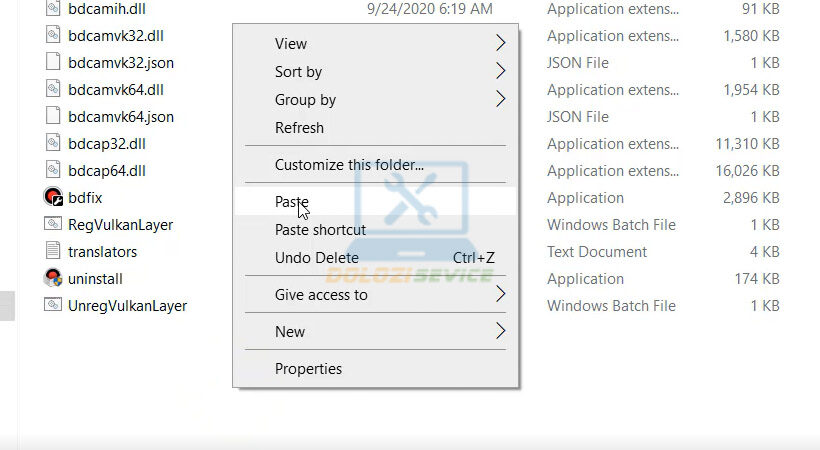820x450 pixels.
Task: Select the bdcap64.dll file icon
Action: (x=54, y=170)
